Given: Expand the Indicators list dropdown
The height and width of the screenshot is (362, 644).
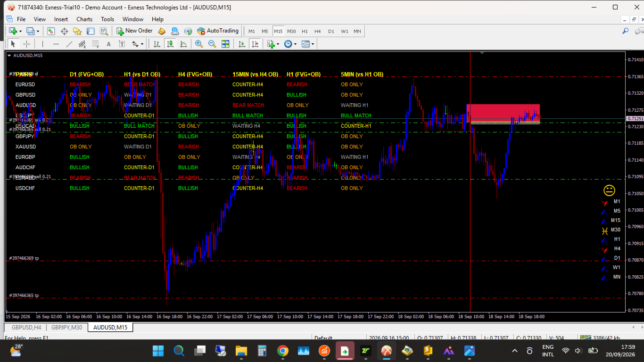Looking at the screenshot, I should click(278, 44).
